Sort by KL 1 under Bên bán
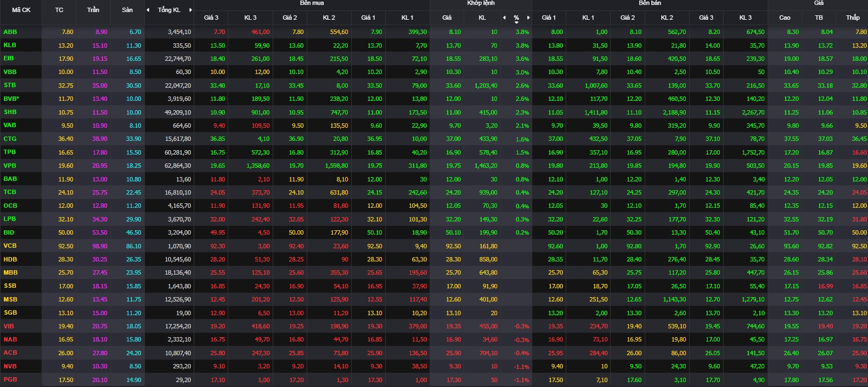 pyautogui.click(x=589, y=18)
